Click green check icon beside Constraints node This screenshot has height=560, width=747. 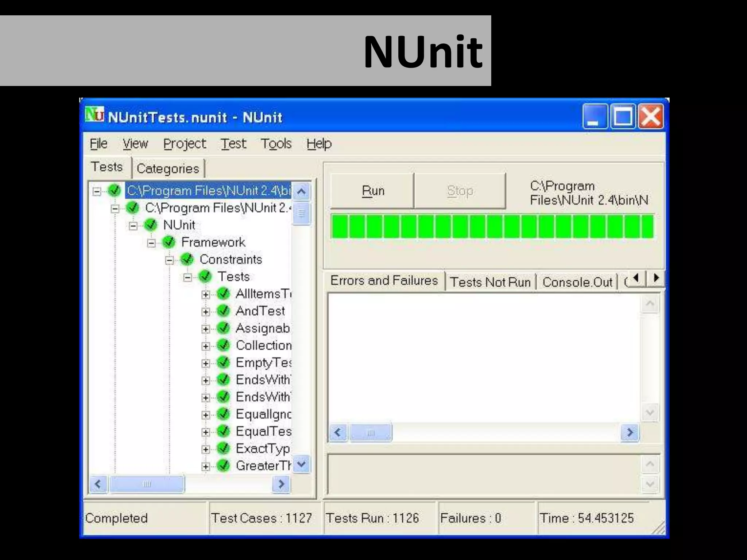point(187,259)
